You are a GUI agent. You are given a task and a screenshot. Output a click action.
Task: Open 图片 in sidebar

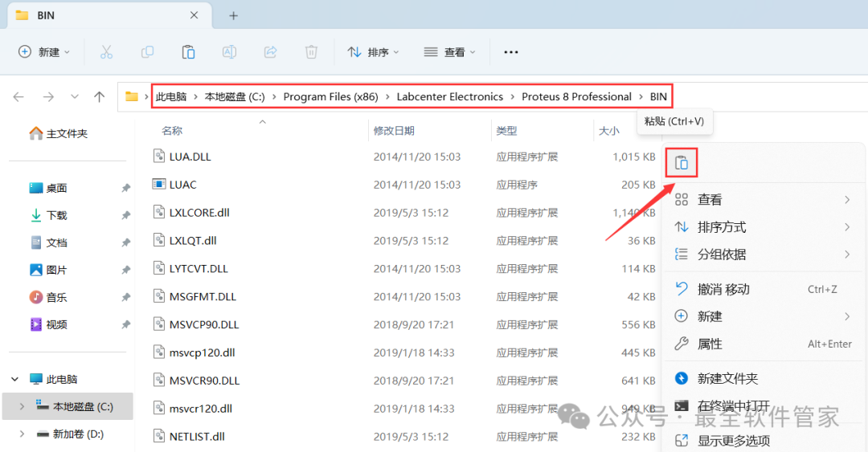point(48,270)
